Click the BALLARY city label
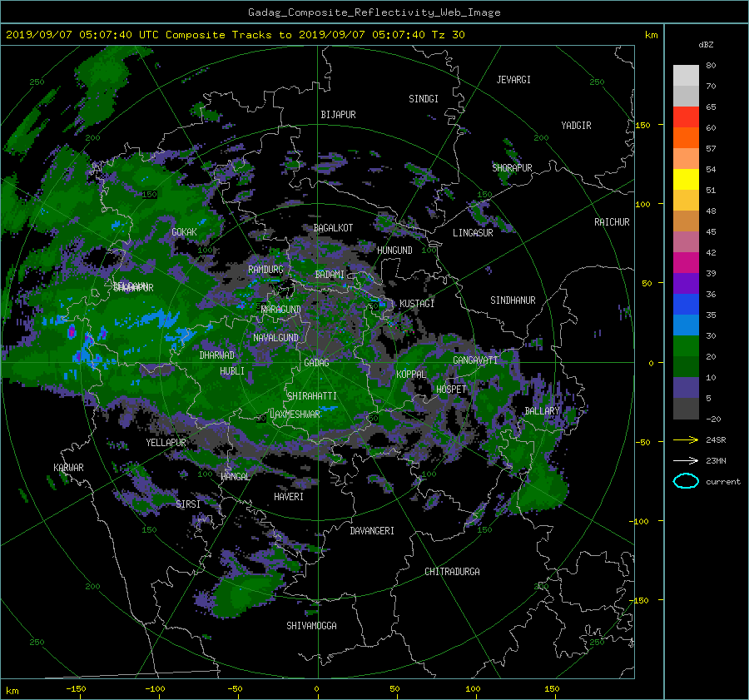The image size is (749, 700). (542, 411)
